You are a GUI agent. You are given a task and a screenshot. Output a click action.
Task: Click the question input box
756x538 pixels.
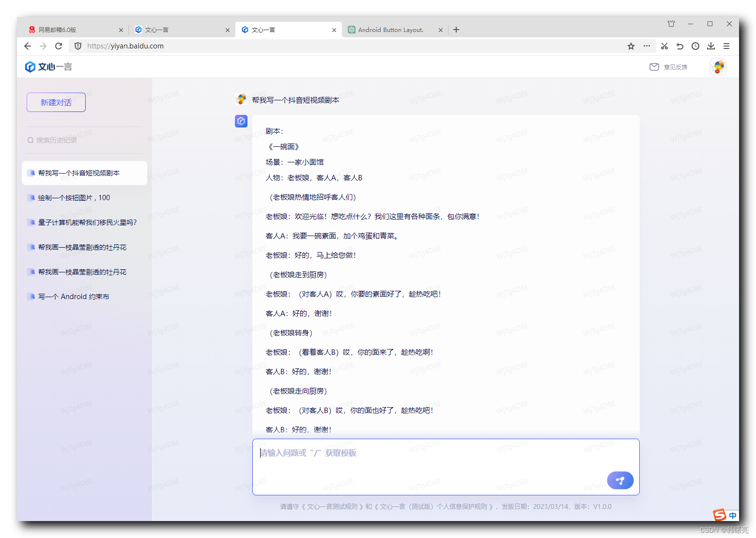point(446,467)
